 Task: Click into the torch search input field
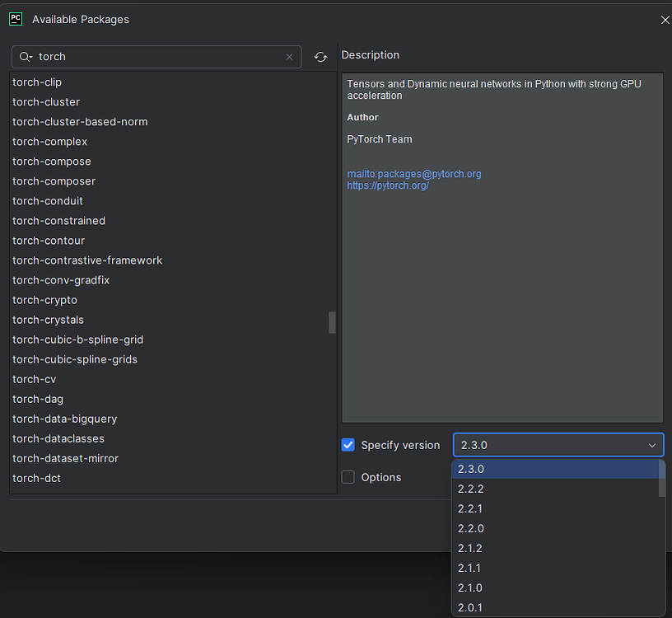pyautogui.click(x=156, y=57)
